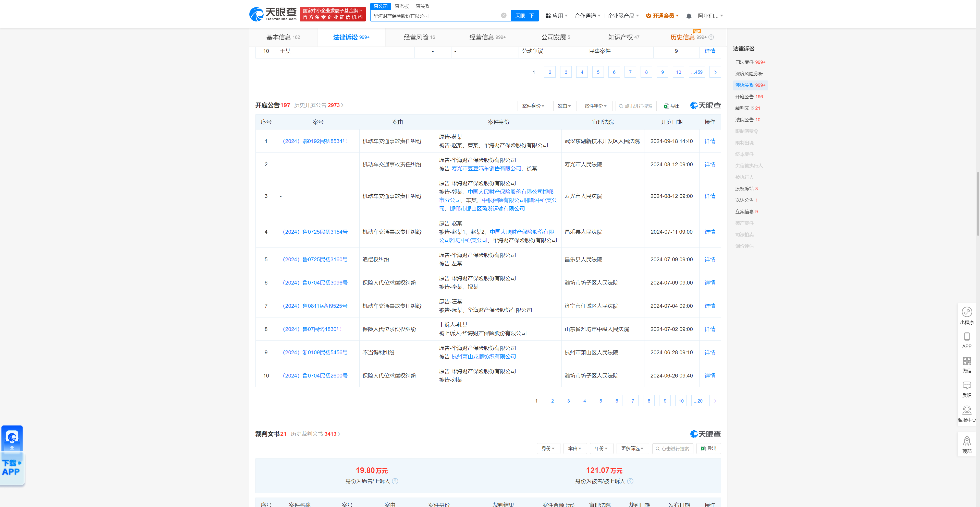Open customer service center (客服中心)

(x=967, y=414)
